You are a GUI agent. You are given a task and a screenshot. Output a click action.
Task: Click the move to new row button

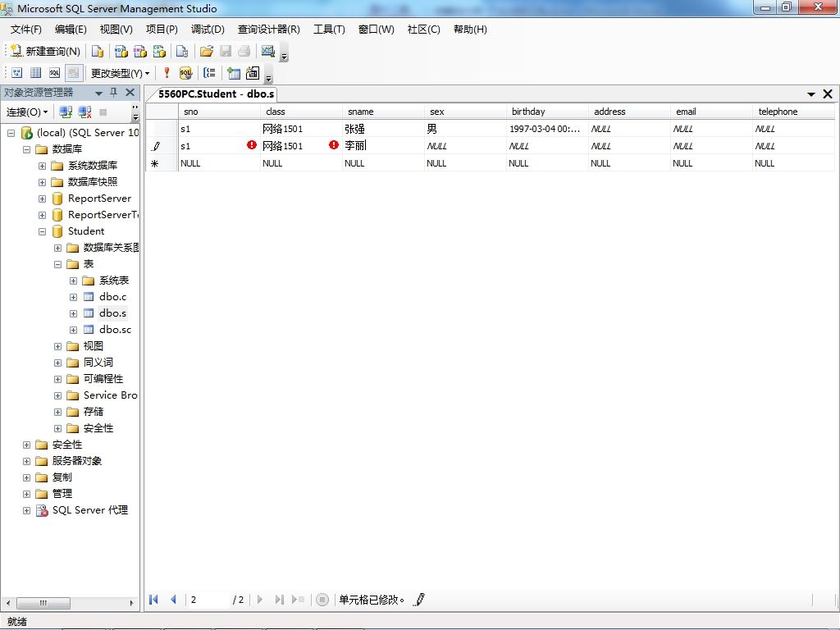(x=298, y=600)
